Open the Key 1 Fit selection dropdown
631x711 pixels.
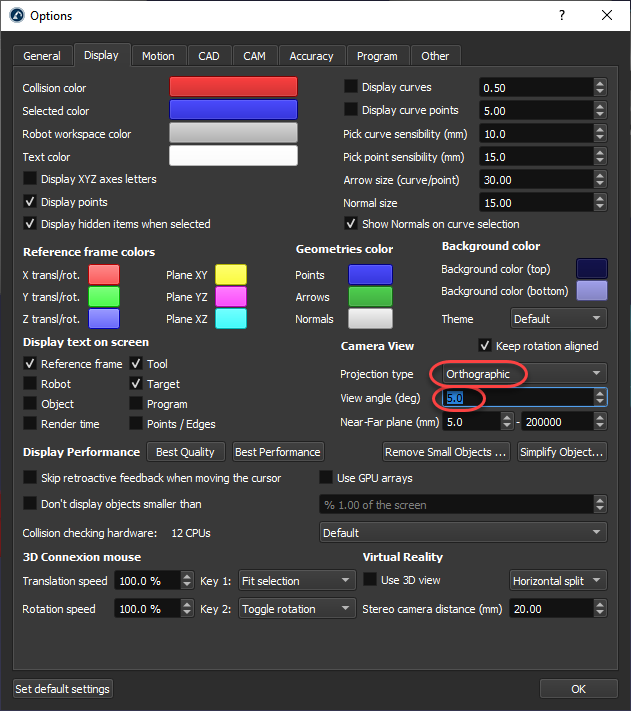[x=298, y=580]
